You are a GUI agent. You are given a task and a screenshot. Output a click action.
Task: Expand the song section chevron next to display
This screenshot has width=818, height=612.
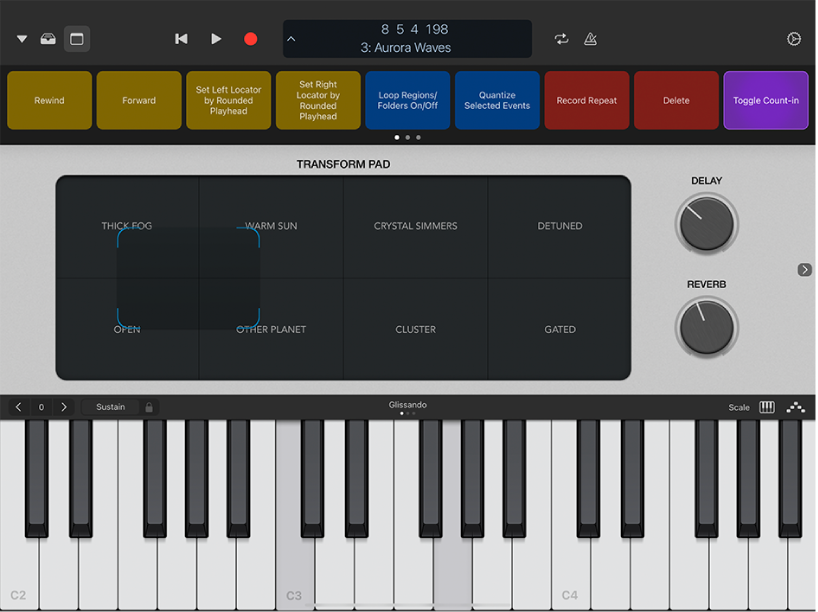click(291, 40)
